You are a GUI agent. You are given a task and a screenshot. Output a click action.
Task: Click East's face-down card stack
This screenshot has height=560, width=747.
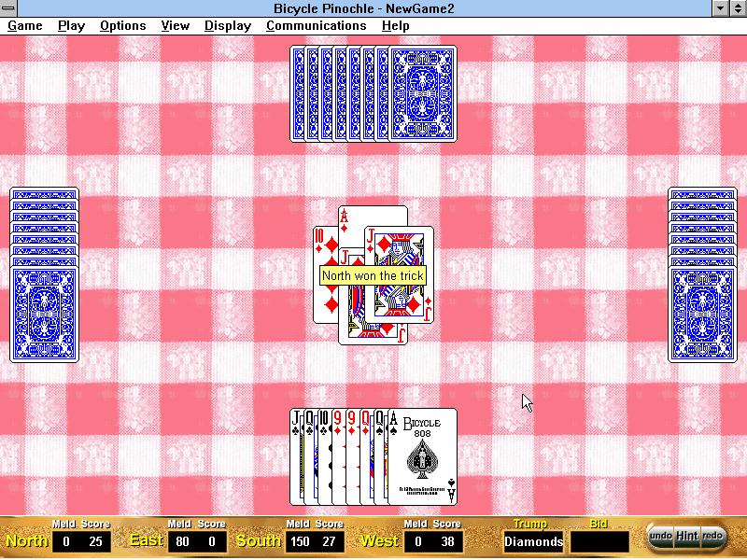(x=703, y=274)
